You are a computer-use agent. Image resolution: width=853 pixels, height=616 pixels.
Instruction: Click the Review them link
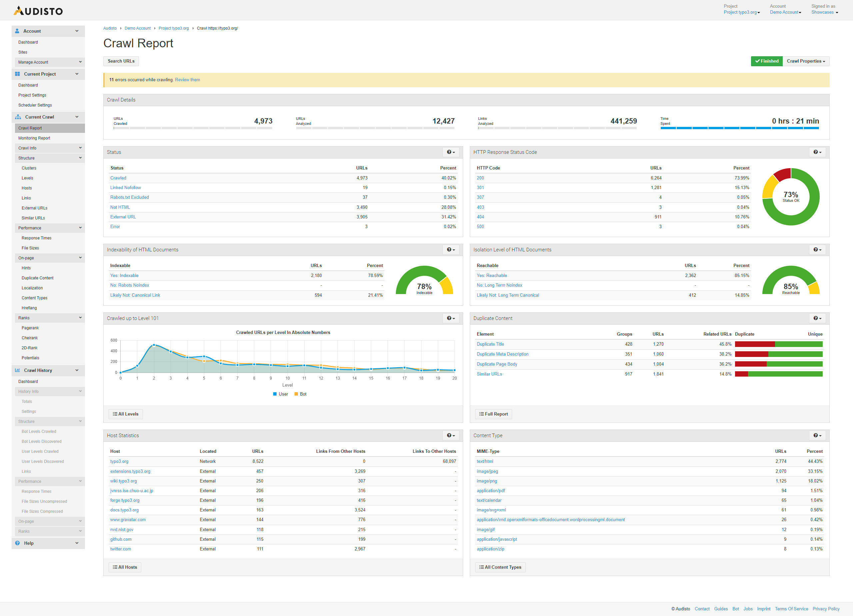(187, 80)
